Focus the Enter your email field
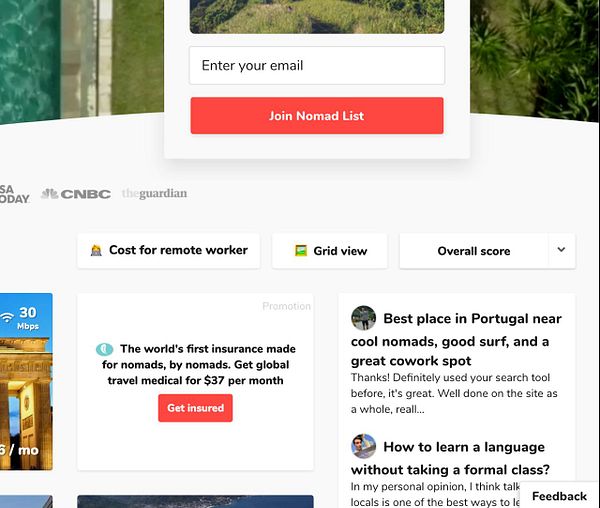The width and height of the screenshot is (600, 508). pos(317,65)
